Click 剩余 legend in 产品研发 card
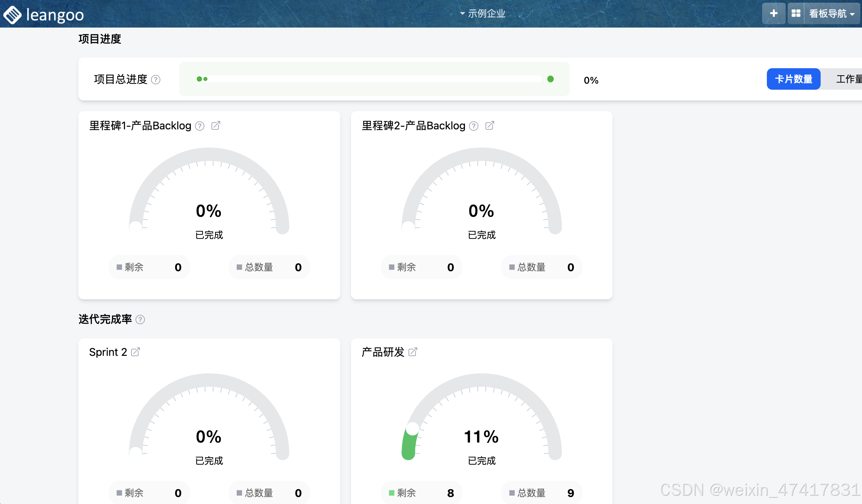Viewport: 862px width, 504px height. (x=406, y=493)
